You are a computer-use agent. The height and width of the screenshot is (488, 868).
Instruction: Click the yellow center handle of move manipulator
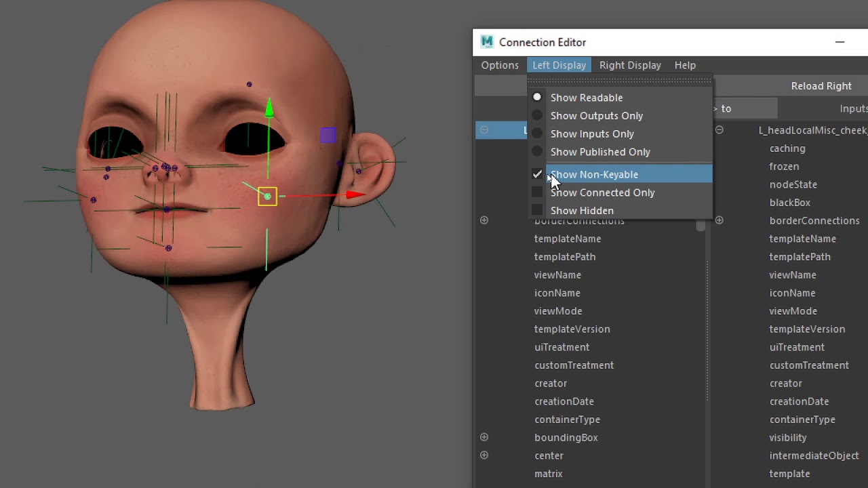267,197
